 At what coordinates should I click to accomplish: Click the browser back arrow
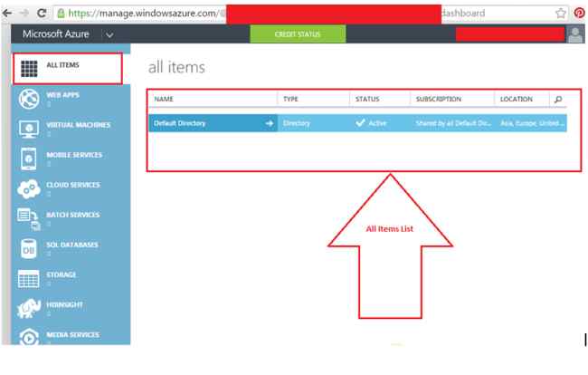pyautogui.click(x=7, y=14)
